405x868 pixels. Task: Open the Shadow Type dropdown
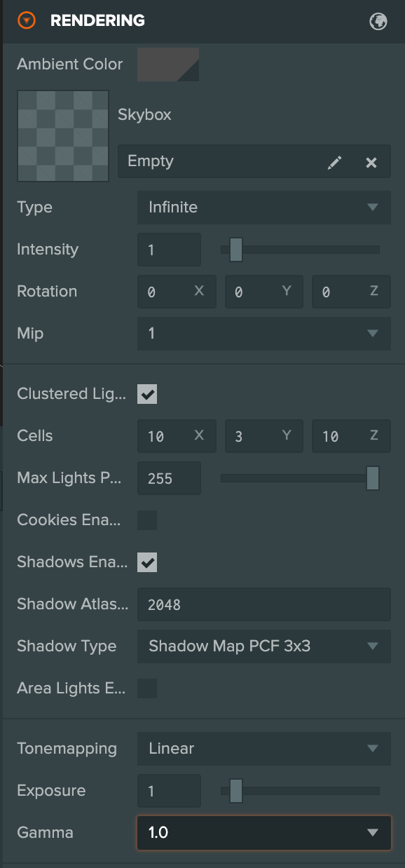click(263, 646)
